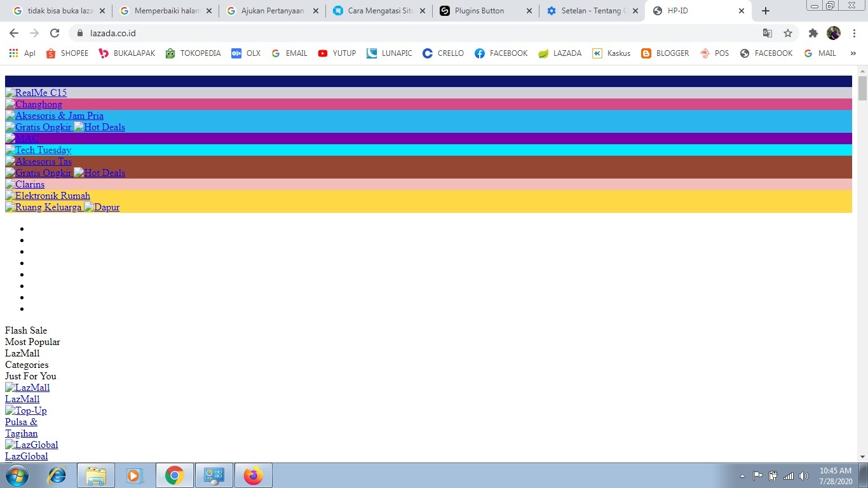This screenshot has width=868, height=488.
Task: Click the 'Flash Sale' text
Action: click(x=26, y=330)
